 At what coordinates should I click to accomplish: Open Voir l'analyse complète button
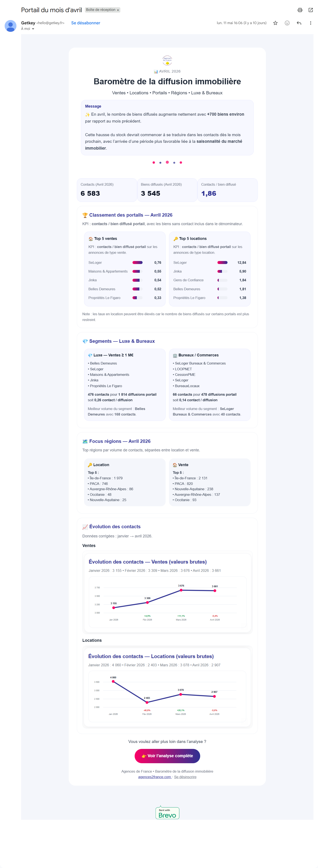click(x=167, y=756)
